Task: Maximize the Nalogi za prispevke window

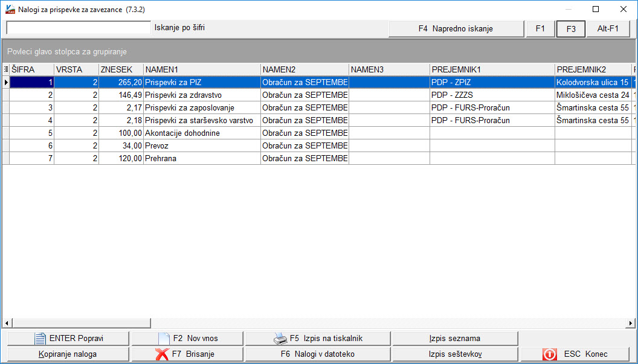Action: (x=596, y=9)
